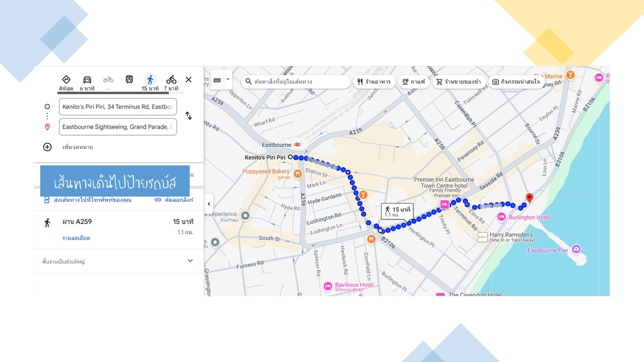Collapse the side panel arrow
Image resolution: width=644 pixels, height=362 pixels.
point(208,204)
